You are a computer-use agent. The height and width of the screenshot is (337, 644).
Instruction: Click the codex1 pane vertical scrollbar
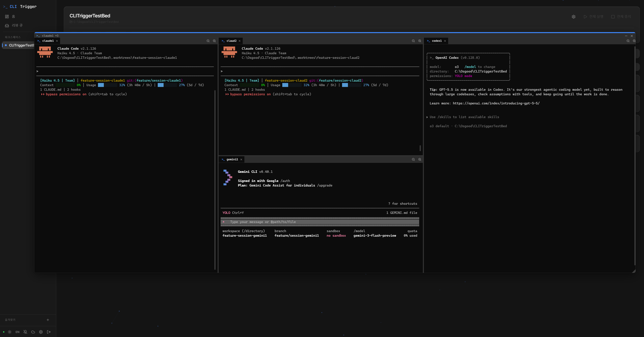tap(635, 156)
